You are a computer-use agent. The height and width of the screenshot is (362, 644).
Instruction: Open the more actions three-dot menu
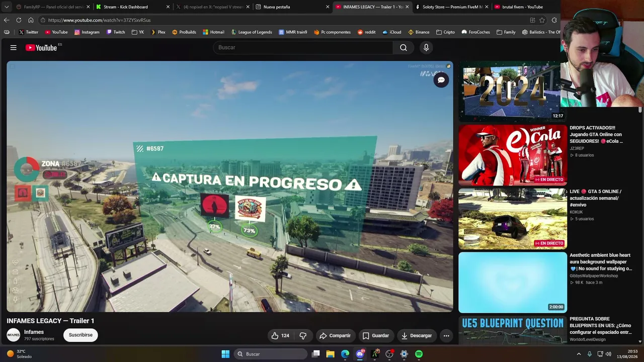[x=446, y=335]
